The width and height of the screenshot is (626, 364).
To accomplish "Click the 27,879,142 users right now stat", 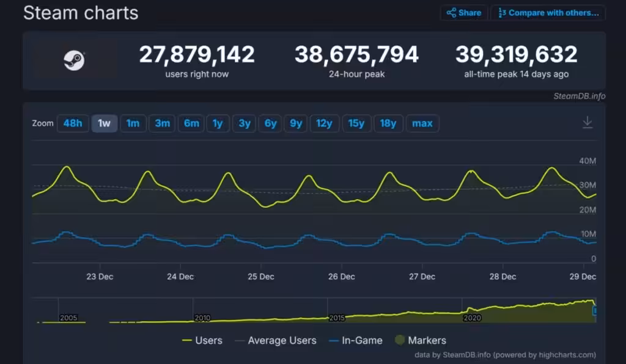I will pyautogui.click(x=197, y=59).
